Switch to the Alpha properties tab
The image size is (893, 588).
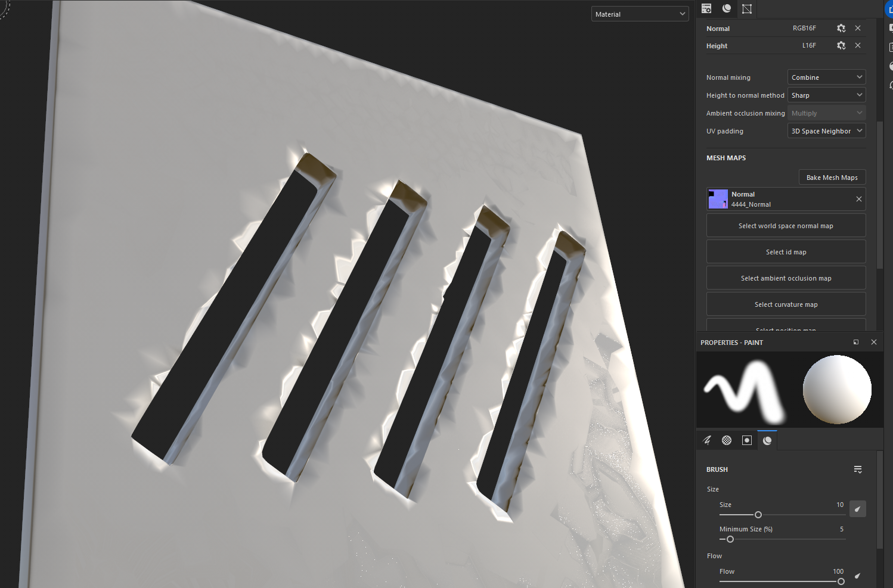[727, 440]
